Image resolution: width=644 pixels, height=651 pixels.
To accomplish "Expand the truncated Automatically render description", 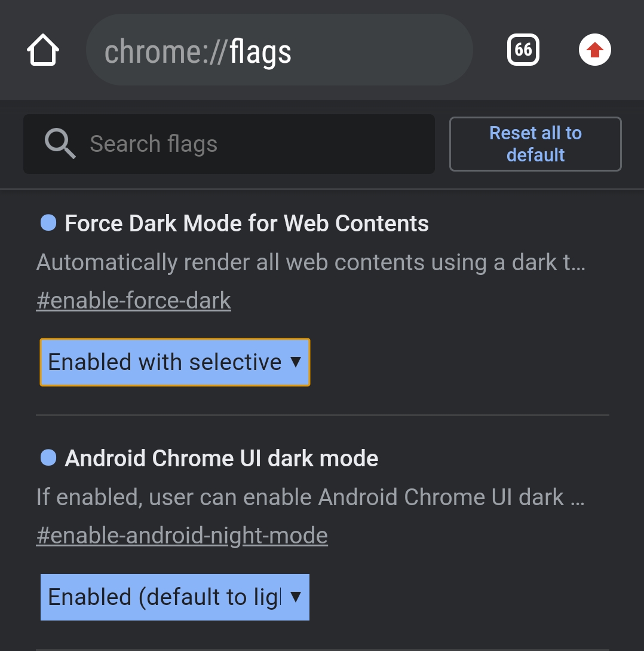I will coord(311,263).
